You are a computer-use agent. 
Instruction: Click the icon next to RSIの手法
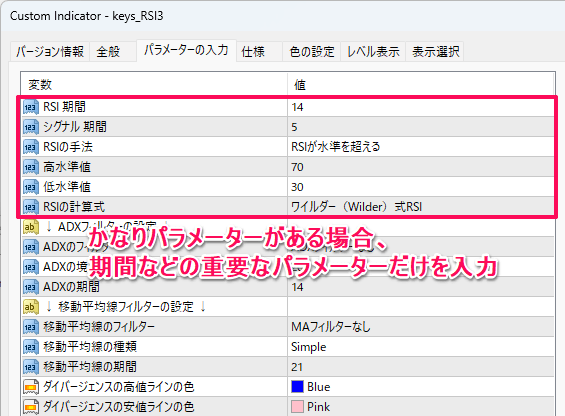pyautogui.click(x=31, y=147)
